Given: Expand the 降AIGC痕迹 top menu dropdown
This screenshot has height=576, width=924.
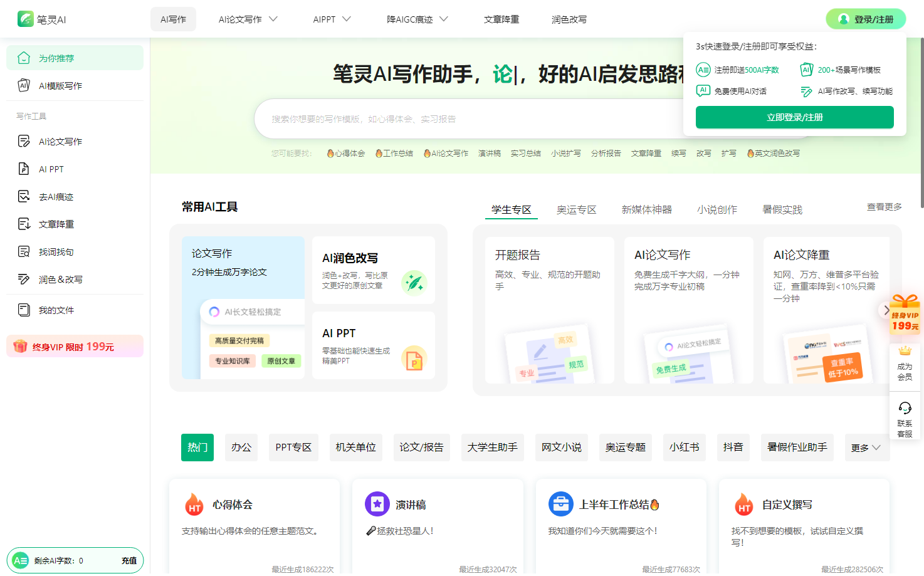Looking at the screenshot, I should coord(444,19).
